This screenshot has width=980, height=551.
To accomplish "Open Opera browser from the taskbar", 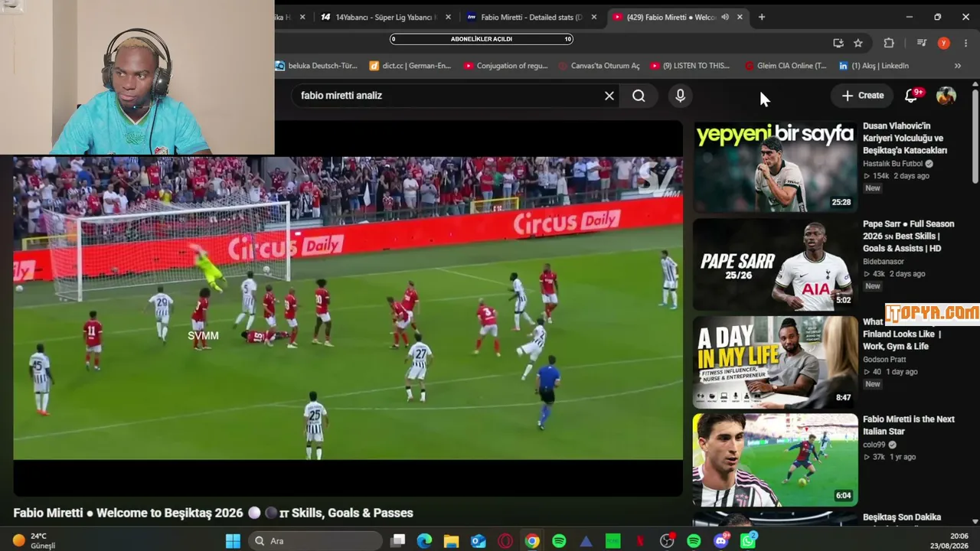I will (505, 541).
